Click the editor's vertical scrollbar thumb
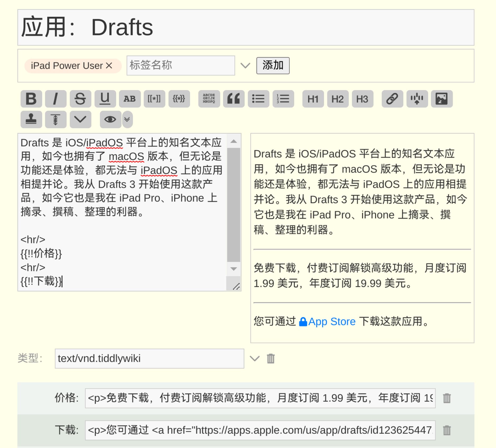This screenshot has width=496, height=448. pos(233,205)
